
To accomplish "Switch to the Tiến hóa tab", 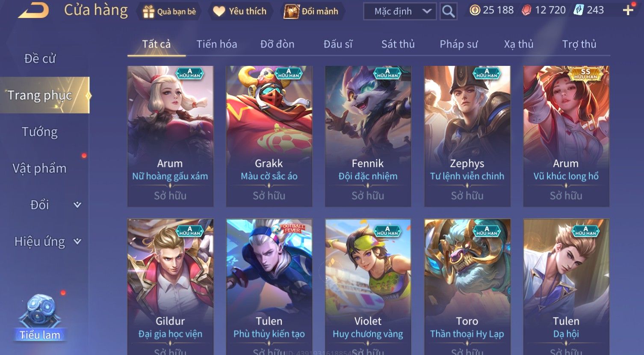I will [217, 44].
